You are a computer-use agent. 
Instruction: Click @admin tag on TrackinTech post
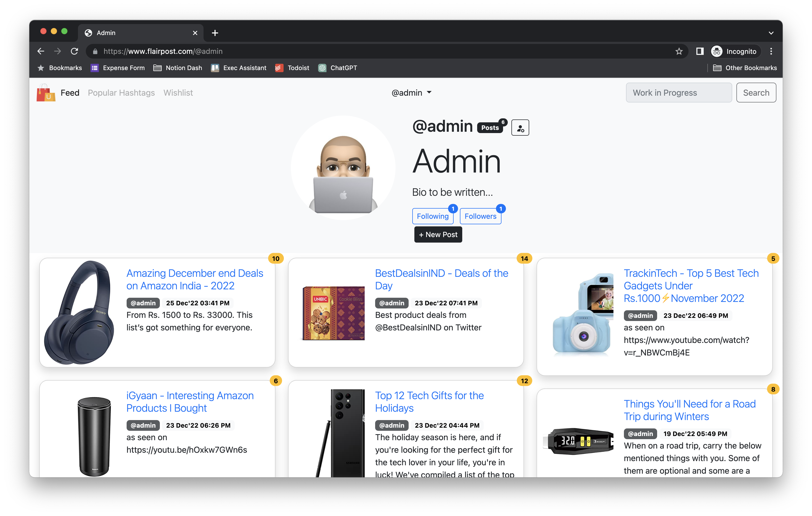pos(640,316)
